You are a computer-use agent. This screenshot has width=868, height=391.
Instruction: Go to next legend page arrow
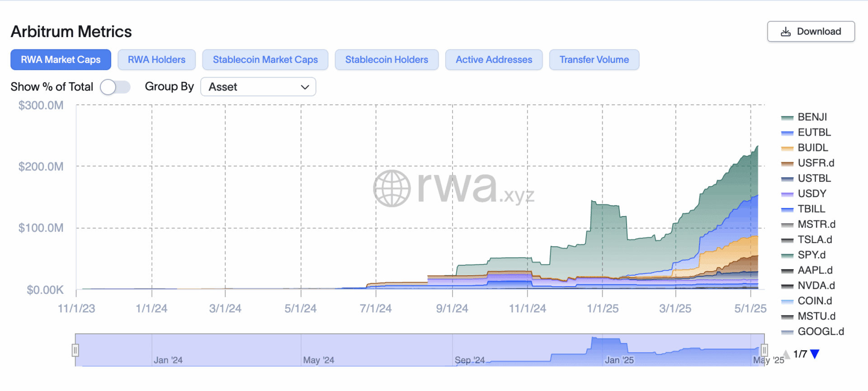(x=815, y=354)
